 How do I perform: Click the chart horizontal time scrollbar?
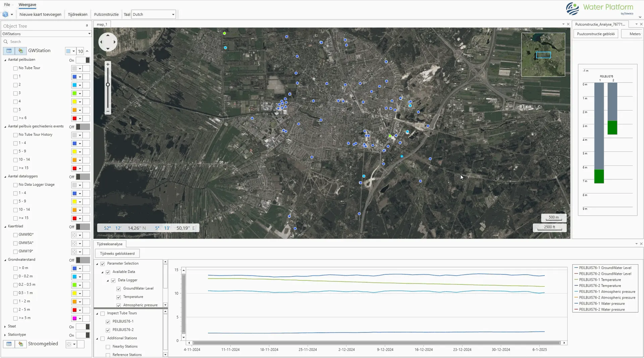click(376, 343)
